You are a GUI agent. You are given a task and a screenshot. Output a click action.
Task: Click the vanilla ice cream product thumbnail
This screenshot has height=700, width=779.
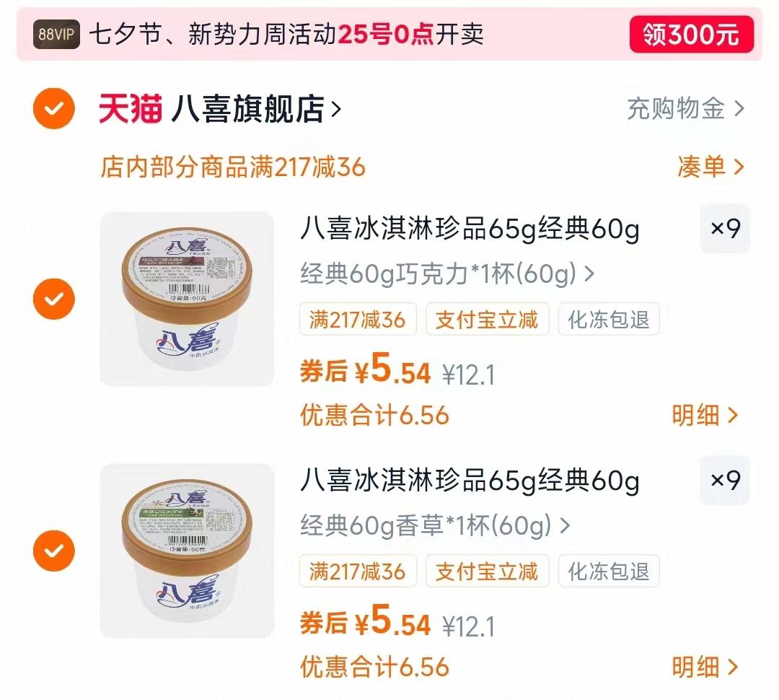click(187, 550)
